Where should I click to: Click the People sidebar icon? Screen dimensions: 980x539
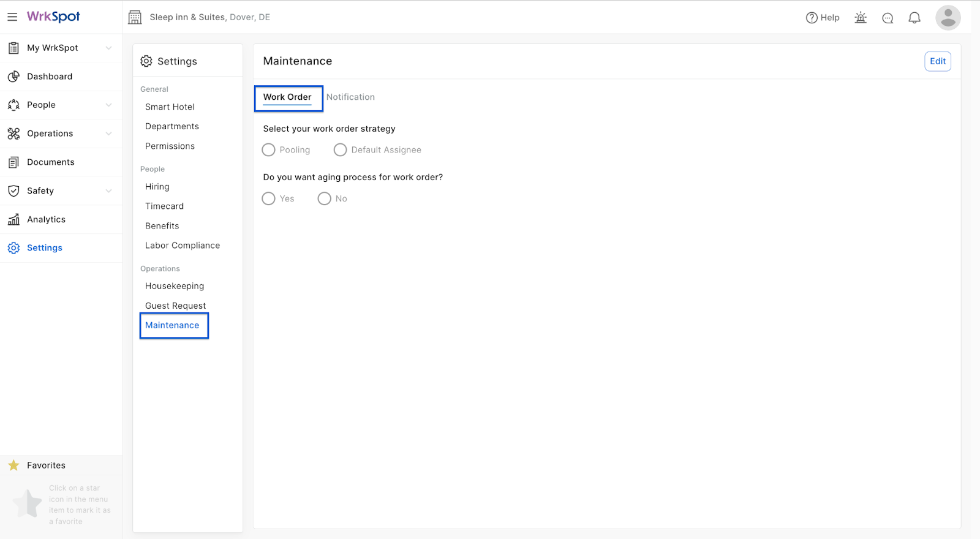tap(13, 105)
